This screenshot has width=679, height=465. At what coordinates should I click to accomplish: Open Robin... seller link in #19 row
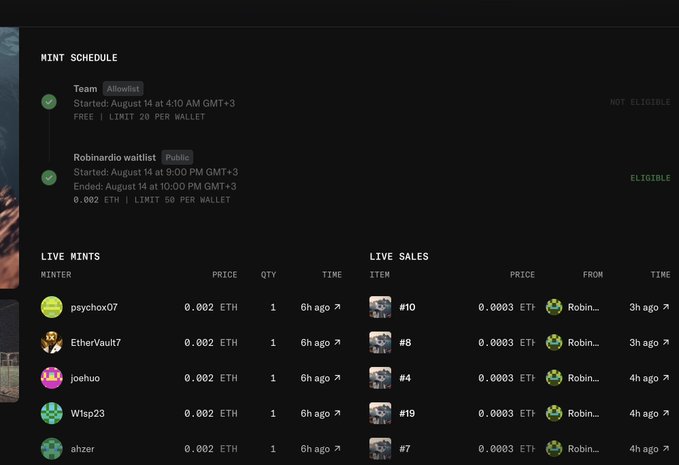pyautogui.click(x=583, y=413)
